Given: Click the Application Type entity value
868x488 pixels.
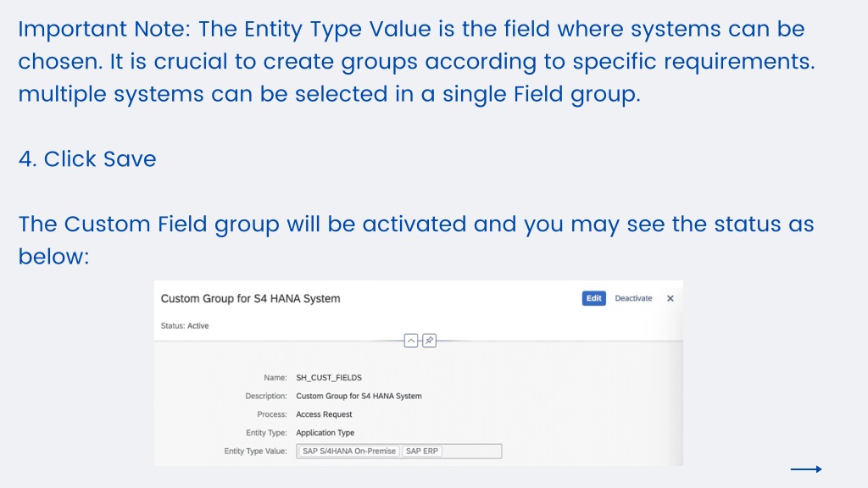Looking at the screenshot, I should click(x=325, y=433).
